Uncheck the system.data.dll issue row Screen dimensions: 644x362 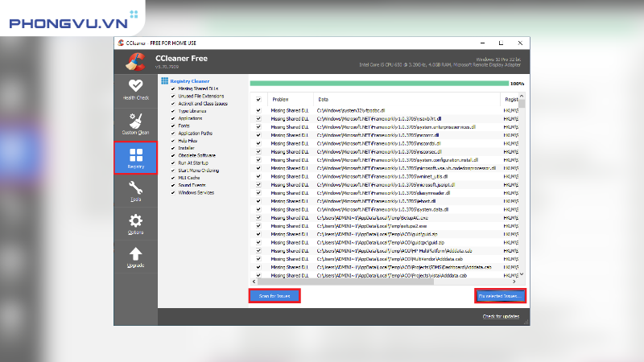(258, 209)
